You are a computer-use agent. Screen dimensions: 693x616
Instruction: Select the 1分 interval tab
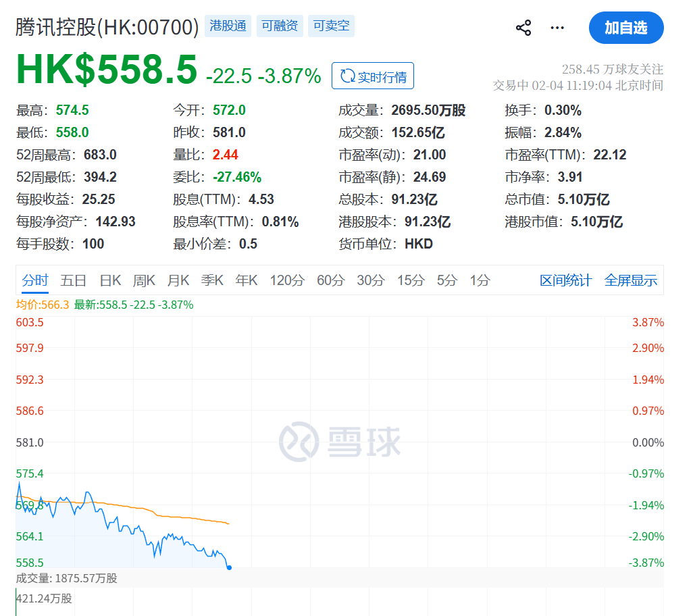pos(480,279)
